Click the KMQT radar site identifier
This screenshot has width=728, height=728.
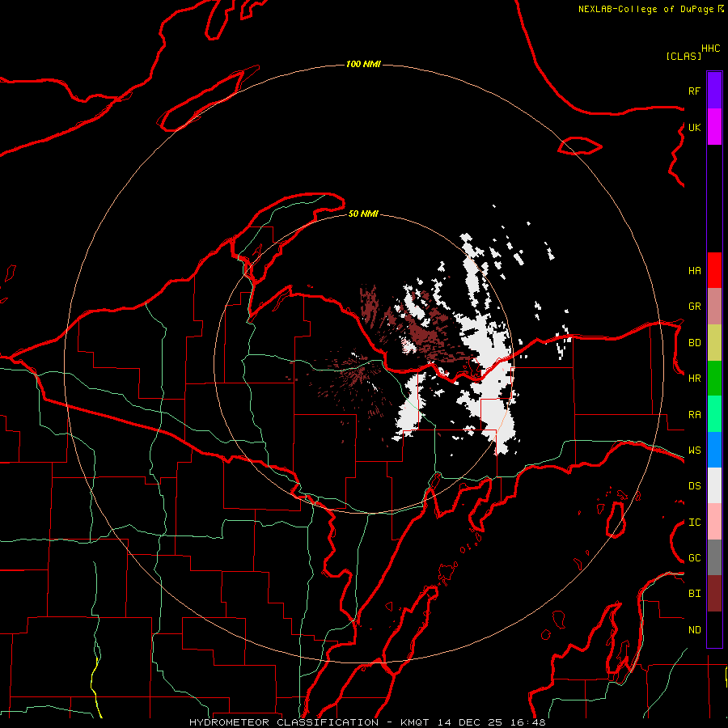417,722
